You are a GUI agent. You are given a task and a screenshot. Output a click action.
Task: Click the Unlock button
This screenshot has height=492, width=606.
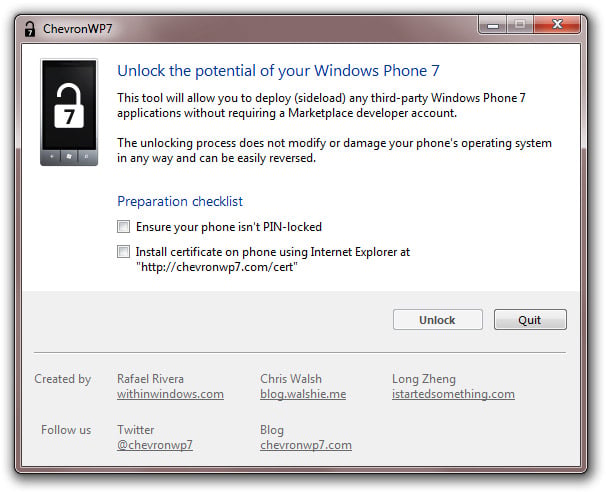(x=437, y=320)
